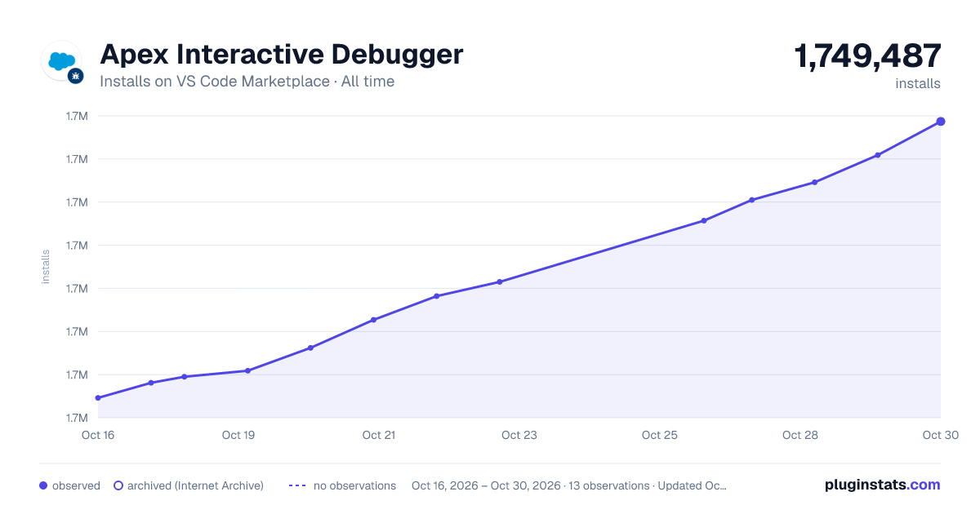
Task: Click the hollow circle icon beside "archived"
Action: 118,485
